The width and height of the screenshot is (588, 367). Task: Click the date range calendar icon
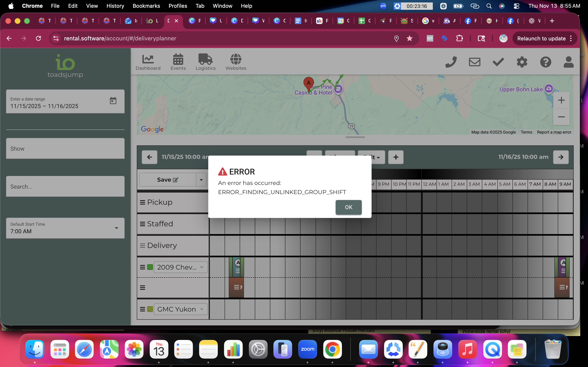pyautogui.click(x=113, y=101)
